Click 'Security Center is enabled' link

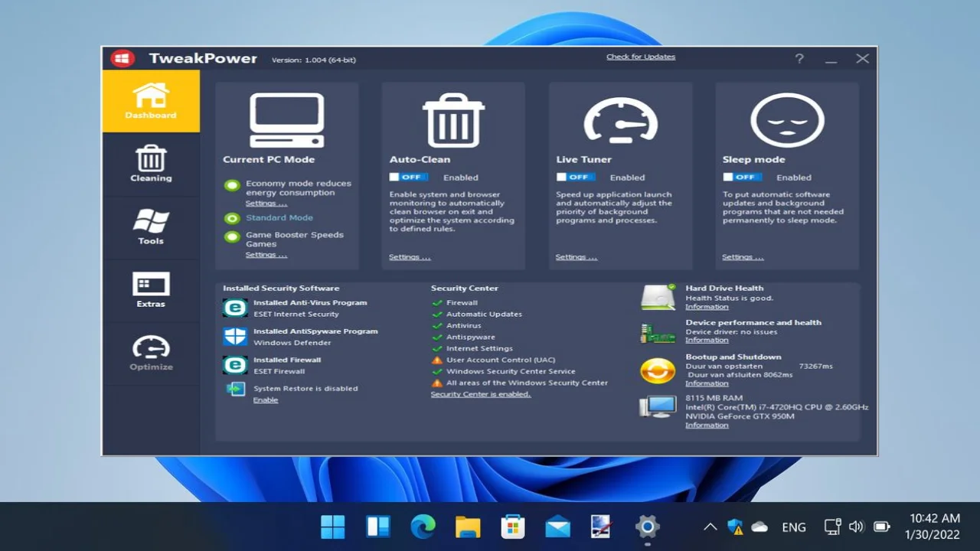pyautogui.click(x=480, y=394)
